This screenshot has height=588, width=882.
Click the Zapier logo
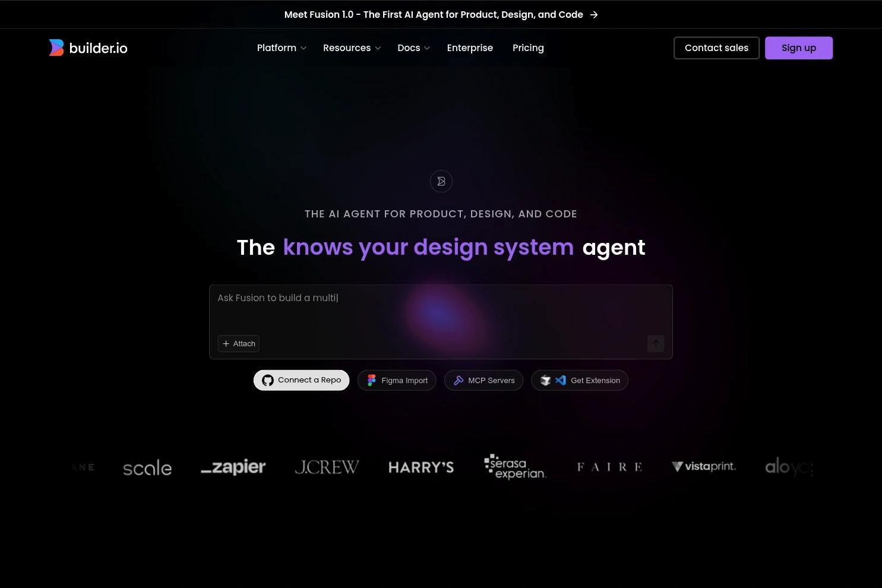(x=233, y=467)
